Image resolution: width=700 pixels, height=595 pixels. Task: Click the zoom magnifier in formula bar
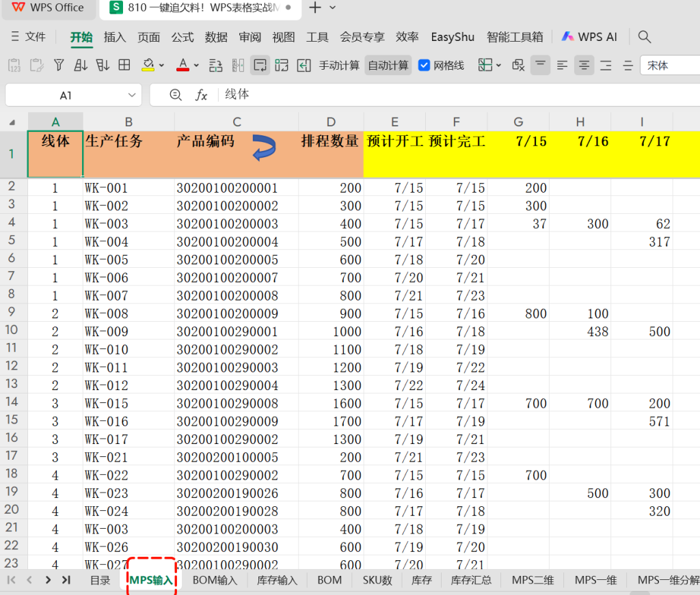tap(176, 94)
